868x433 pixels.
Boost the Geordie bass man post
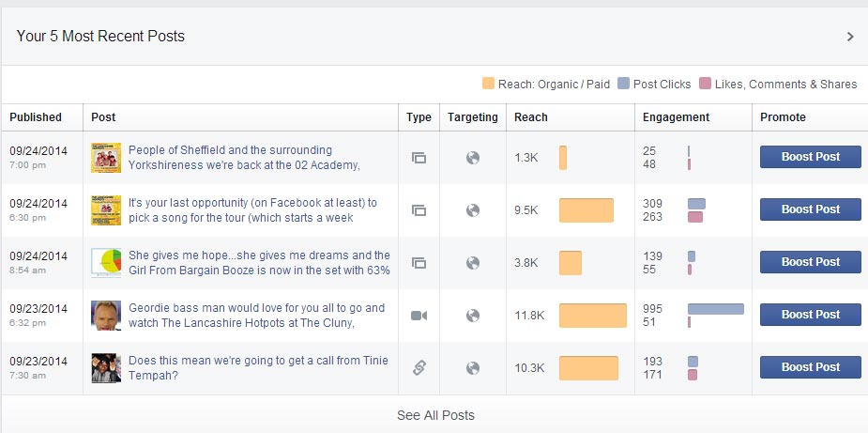coord(810,315)
